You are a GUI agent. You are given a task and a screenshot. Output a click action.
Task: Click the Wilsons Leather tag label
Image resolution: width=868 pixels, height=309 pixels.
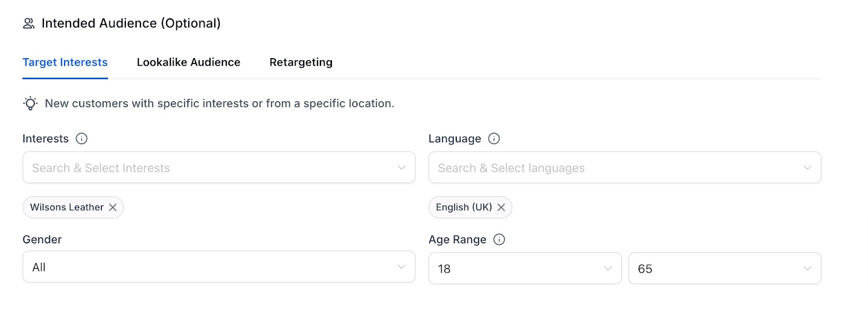(67, 207)
